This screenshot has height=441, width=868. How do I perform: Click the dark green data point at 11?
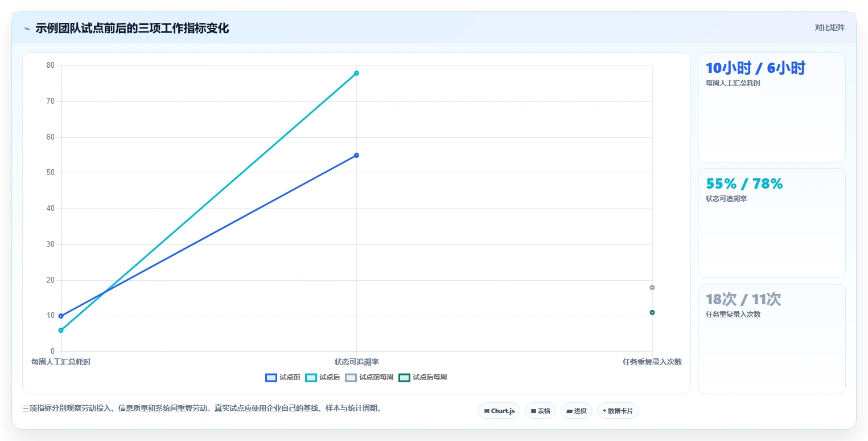(652, 312)
